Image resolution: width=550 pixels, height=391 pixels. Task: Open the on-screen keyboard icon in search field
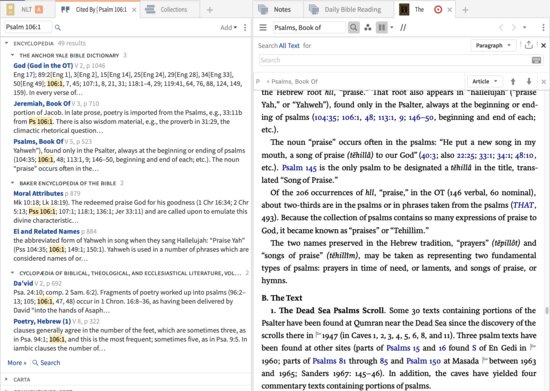coord(536,60)
